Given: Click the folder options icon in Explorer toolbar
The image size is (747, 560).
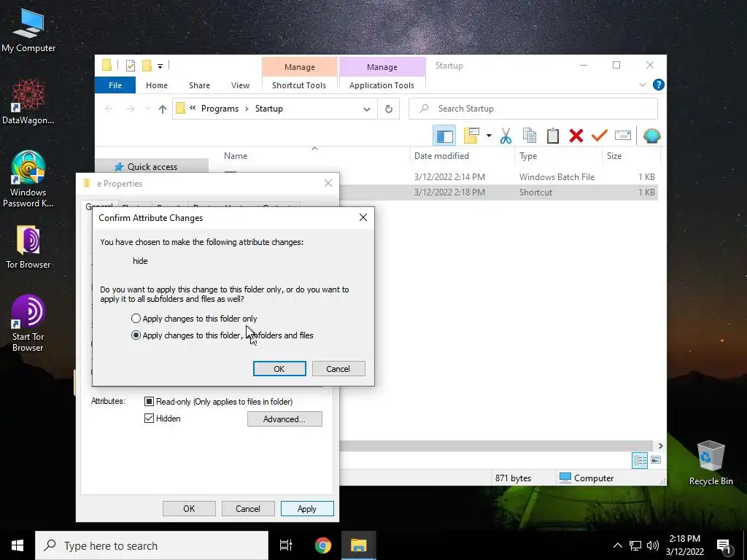Looking at the screenshot, I should [471, 136].
